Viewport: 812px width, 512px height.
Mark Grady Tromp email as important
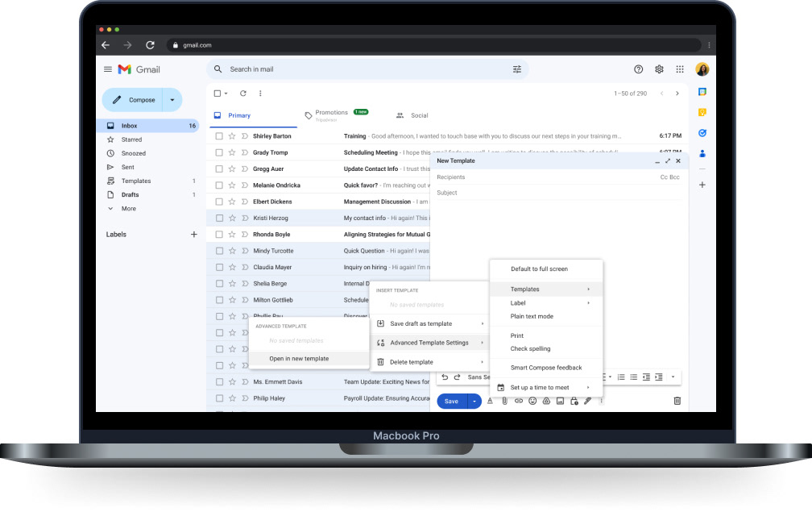[x=245, y=152]
